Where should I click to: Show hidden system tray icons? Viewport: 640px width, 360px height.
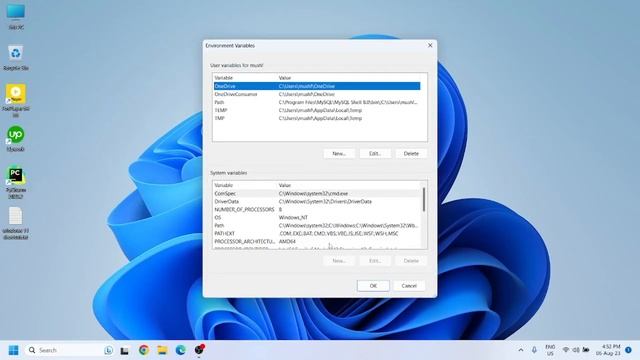[x=521, y=350]
